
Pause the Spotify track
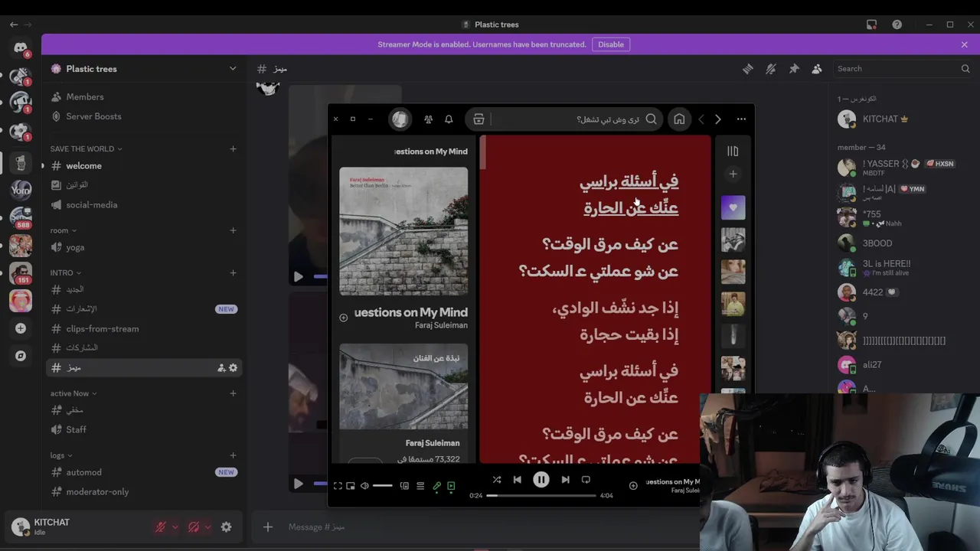click(541, 480)
